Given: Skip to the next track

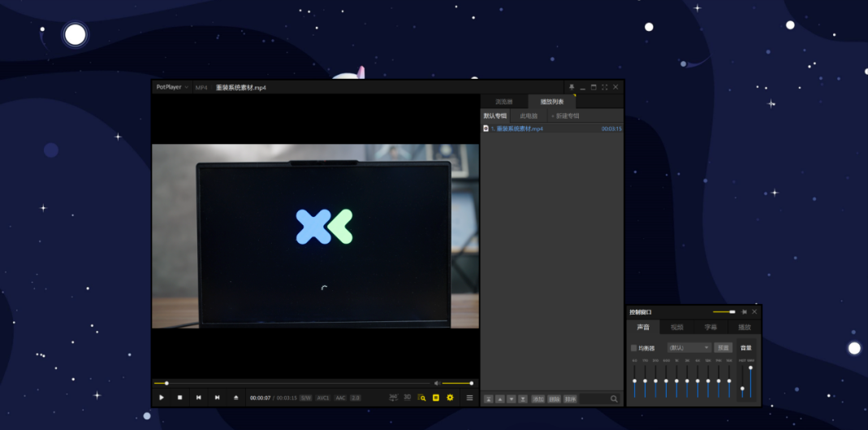Looking at the screenshot, I should point(218,397).
